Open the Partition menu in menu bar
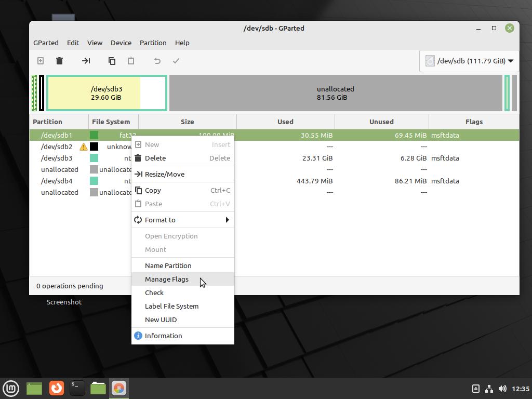This screenshot has width=532, height=399. coord(153,43)
